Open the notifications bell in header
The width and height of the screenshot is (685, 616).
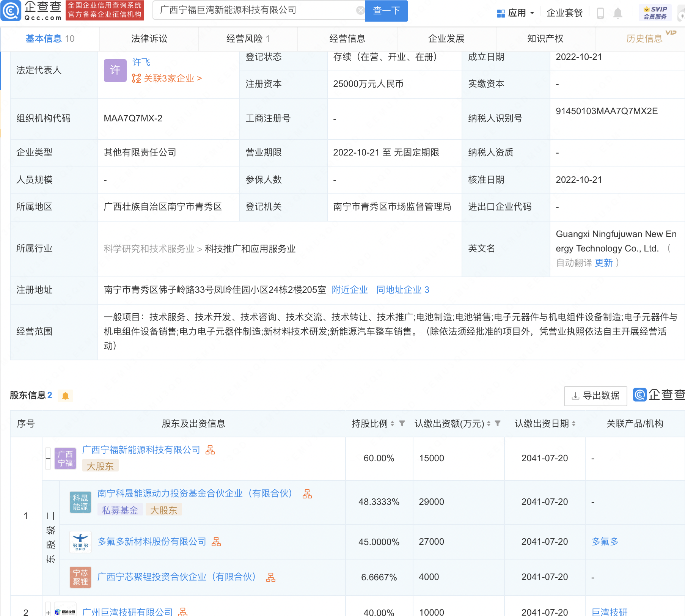click(618, 13)
